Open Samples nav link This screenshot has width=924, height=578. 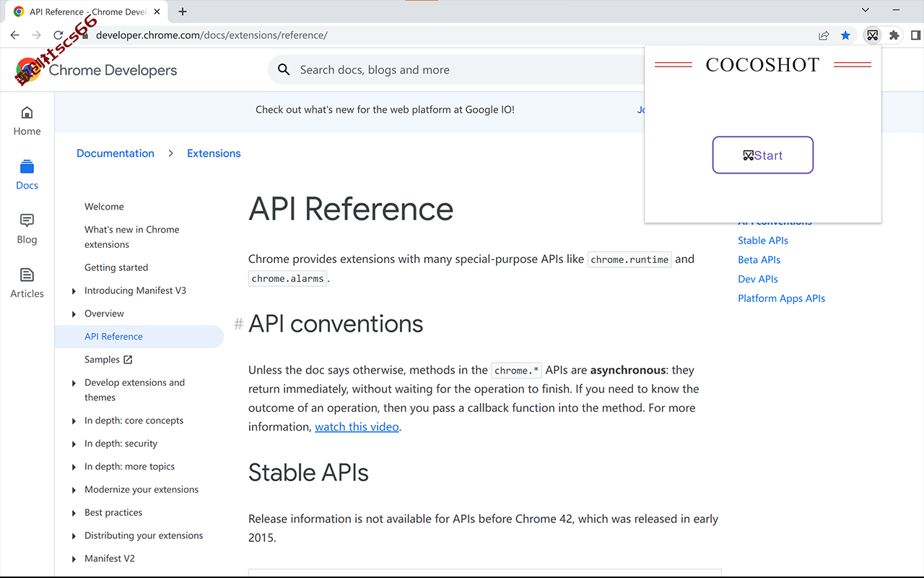pos(102,360)
